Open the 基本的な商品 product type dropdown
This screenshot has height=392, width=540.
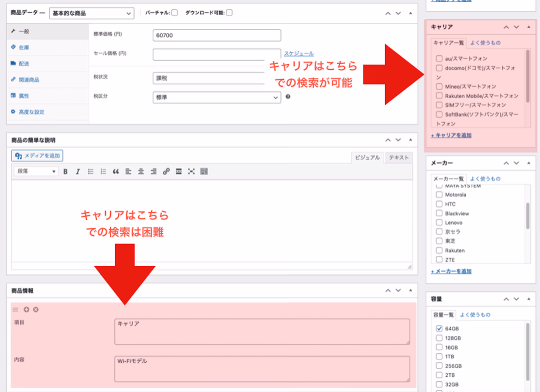92,13
